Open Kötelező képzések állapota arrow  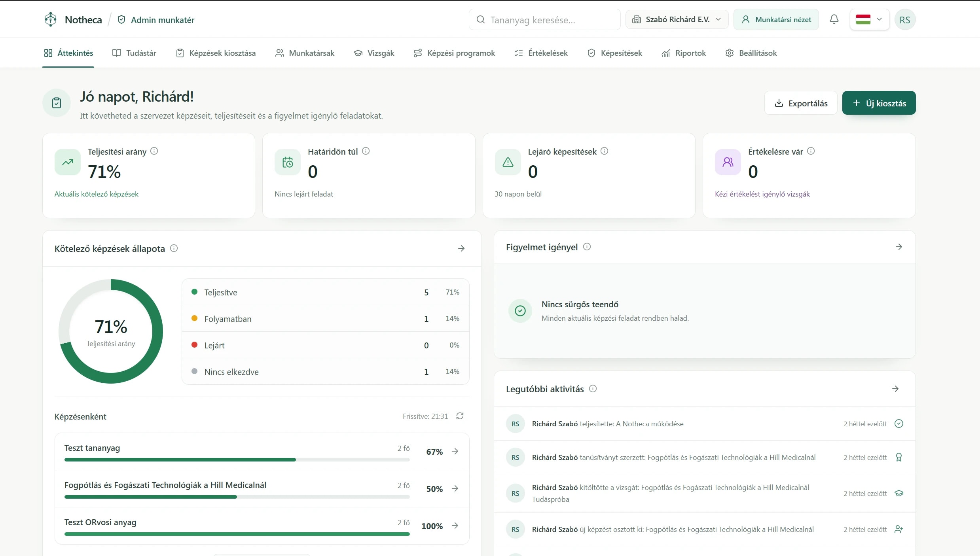461,248
